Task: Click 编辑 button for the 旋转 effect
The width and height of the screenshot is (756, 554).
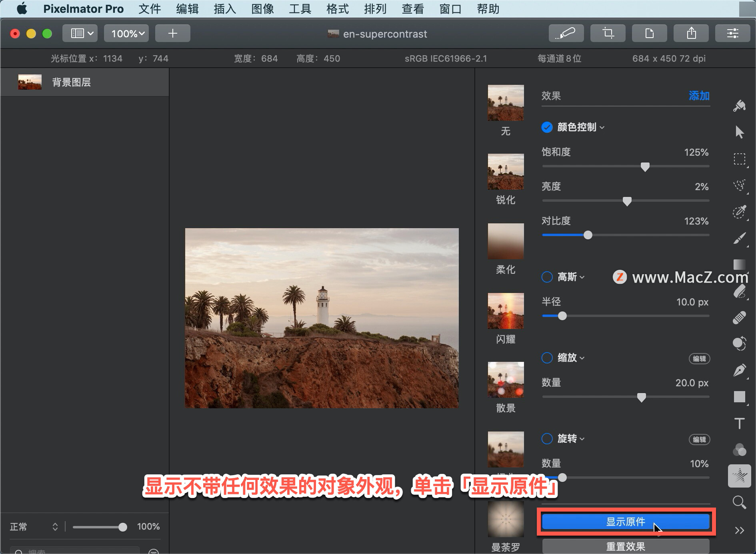Action: 699,440
